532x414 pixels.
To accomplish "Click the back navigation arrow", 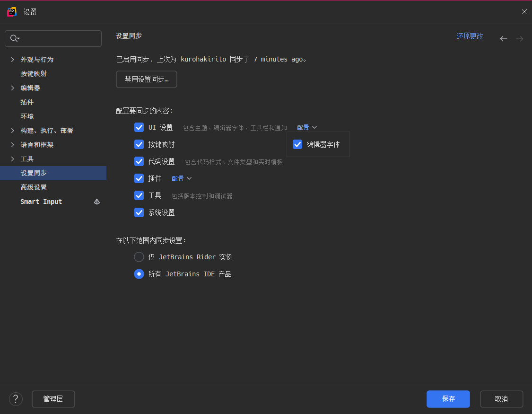I will pyautogui.click(x=503, y=39).
